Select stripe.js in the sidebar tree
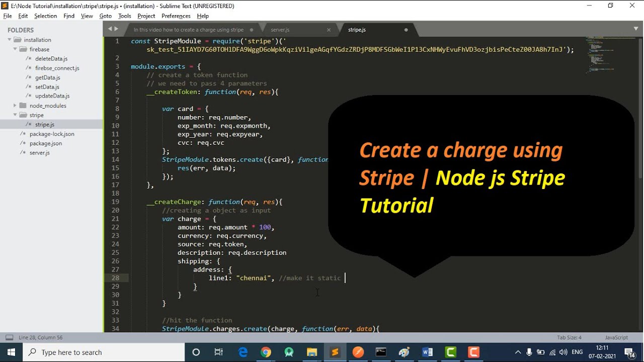The image size is (644, 362). coord(45,124)
